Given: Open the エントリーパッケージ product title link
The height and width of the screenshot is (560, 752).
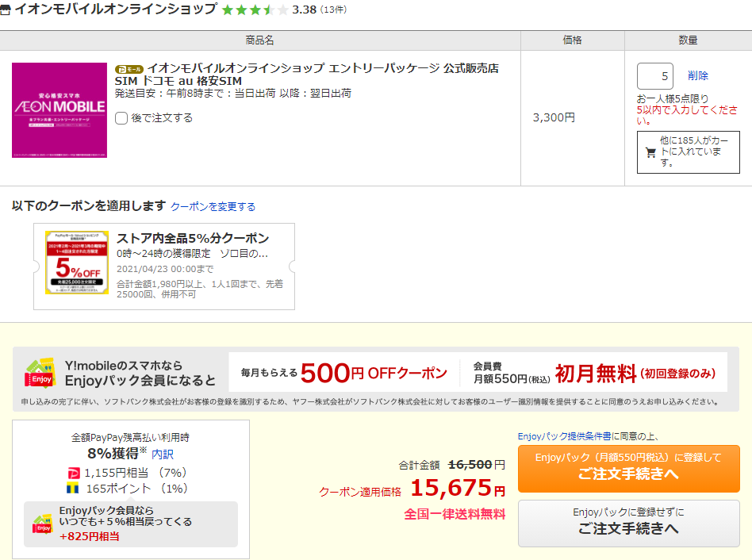Looking at the screenshot, I should (x=306, y=75).
